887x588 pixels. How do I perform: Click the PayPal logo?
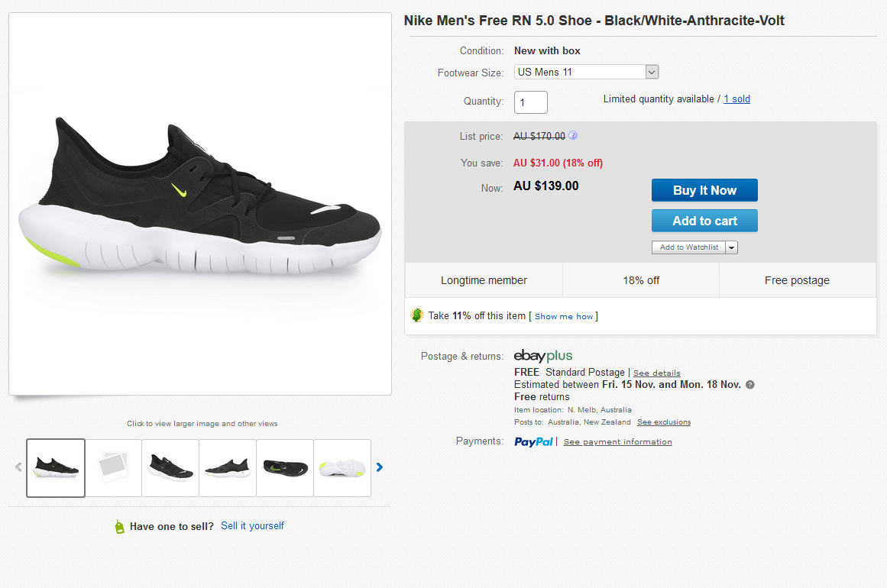(533, 442)
